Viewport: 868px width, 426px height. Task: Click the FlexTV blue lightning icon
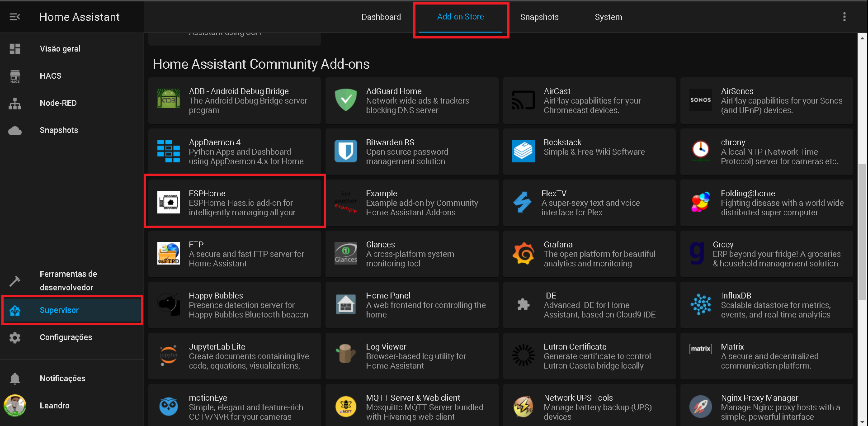pos(522,203)
